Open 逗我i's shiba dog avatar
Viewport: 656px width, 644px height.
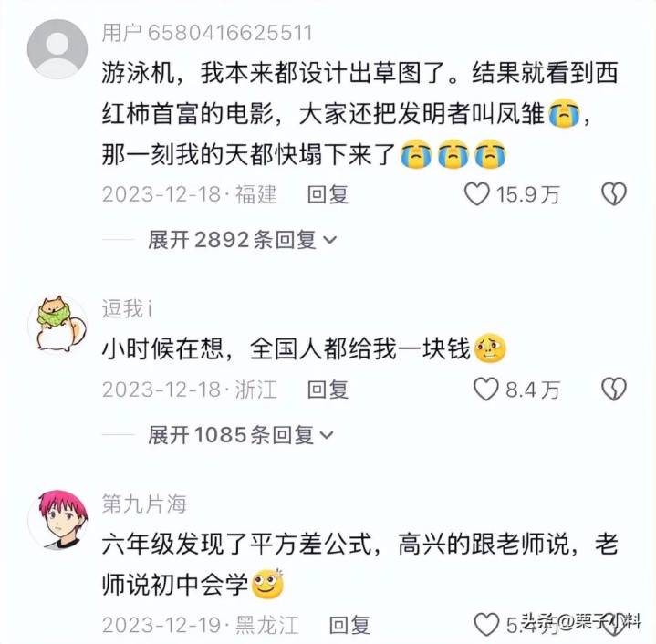57,325
